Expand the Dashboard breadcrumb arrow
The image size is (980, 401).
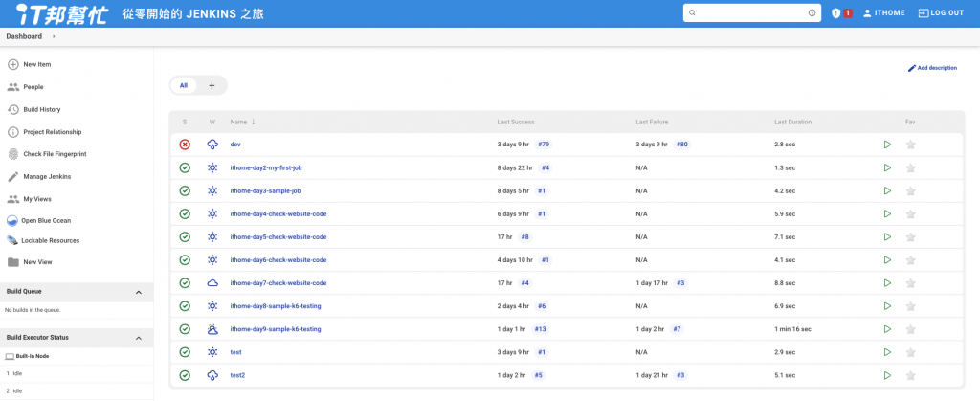pyautogui.click(x=54, y=37)
